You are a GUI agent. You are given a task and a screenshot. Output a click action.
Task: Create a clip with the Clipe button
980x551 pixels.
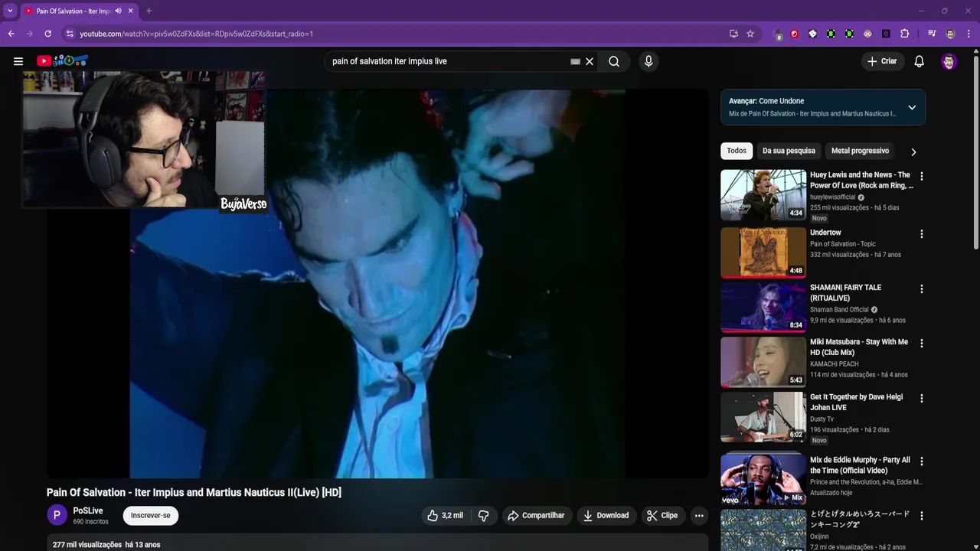pos(661,516)
